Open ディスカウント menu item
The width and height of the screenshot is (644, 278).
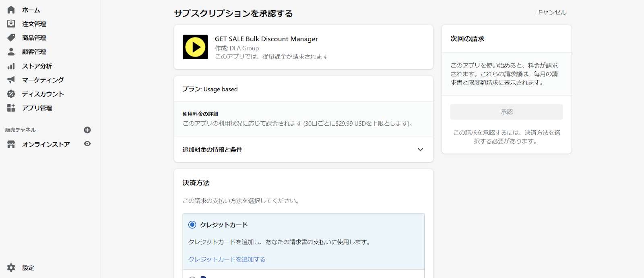[x=43, y=94]
